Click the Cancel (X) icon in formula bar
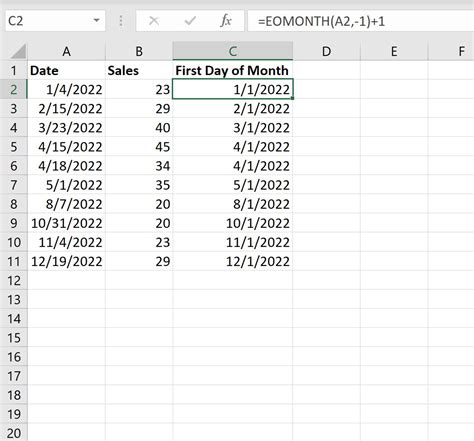The height and width of the screenshot is (441, 474). point(154,21)
